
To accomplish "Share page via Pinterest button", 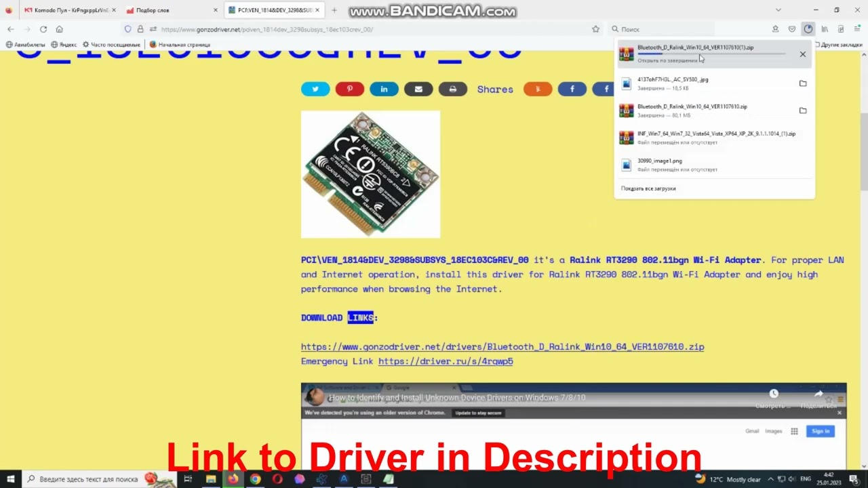I will (350, 89).
